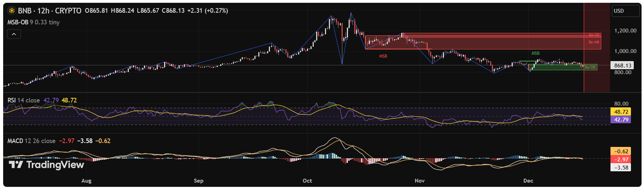The width and height of the screenshot is (644, 190).
Task: Click the red Be-OB zone label
Action: pos(594,35)
